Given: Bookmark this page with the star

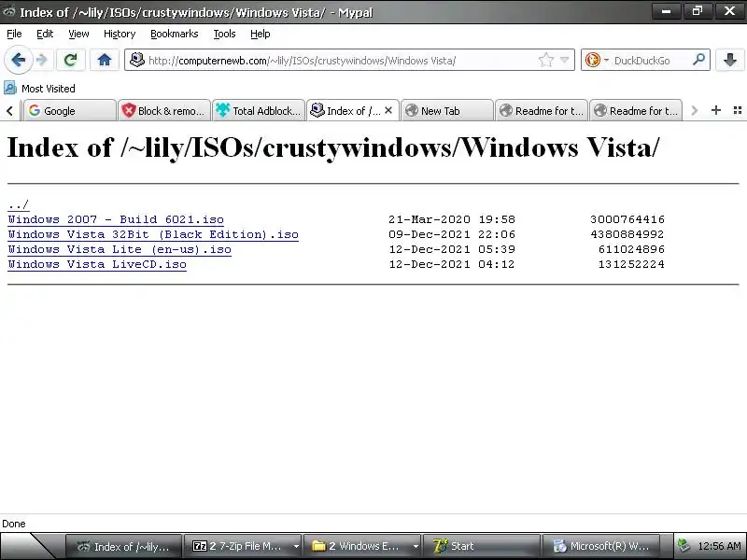Looking at the screenshot, I should click(x=546, y=60).
